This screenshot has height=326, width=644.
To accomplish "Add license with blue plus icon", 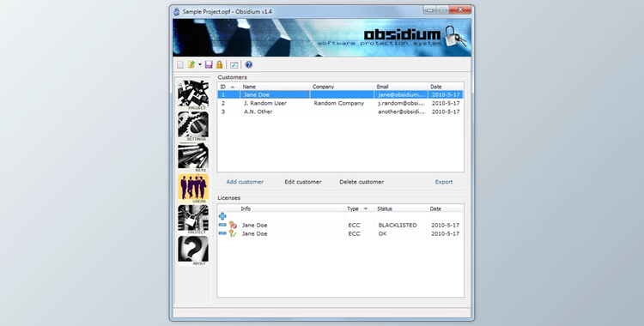I will pos(222,216).
